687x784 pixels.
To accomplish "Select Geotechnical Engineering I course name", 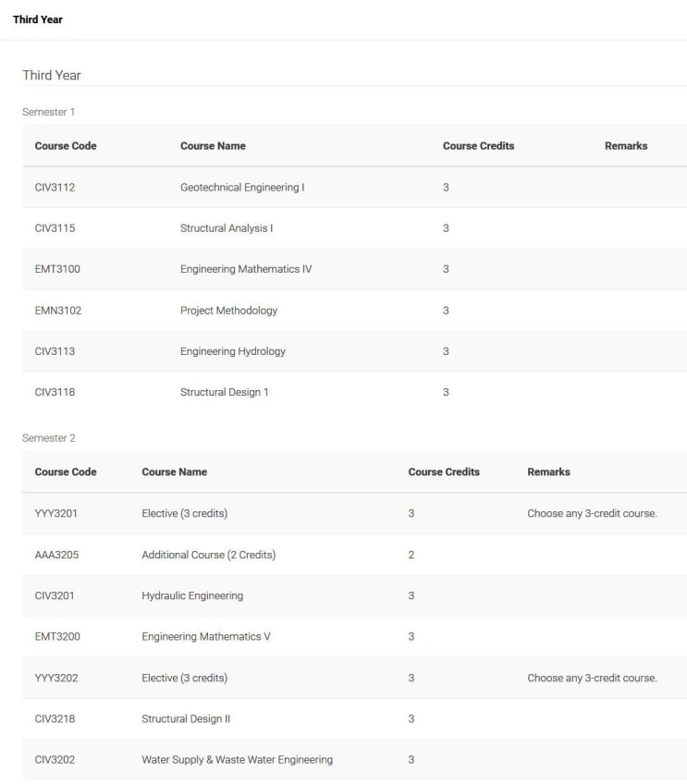I will click(x=242, y=188).
